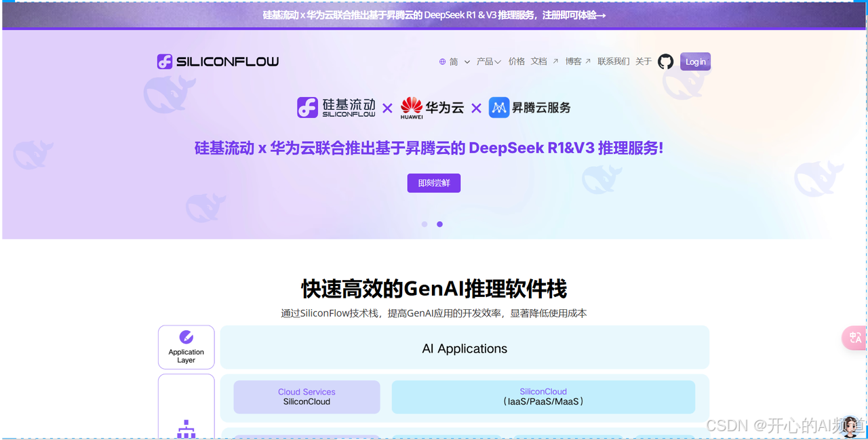The image size is (868, 440).
Task: Click the Huawei 华为云 logo
Action: (x=432, y=108)
